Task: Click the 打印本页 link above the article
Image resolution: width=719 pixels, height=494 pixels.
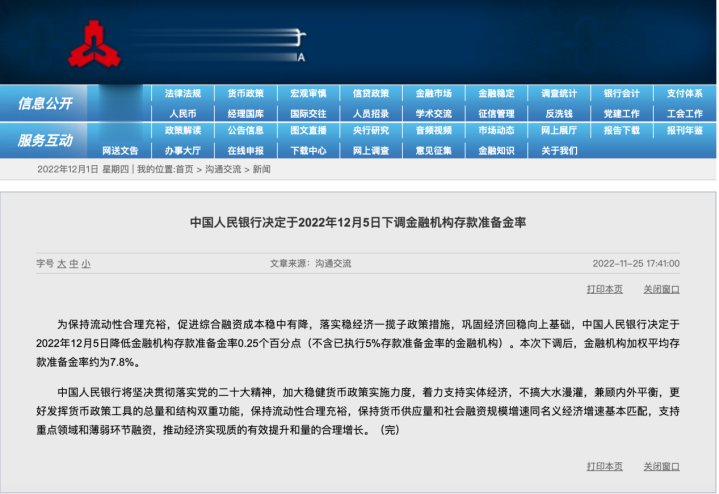Action: 605,289
